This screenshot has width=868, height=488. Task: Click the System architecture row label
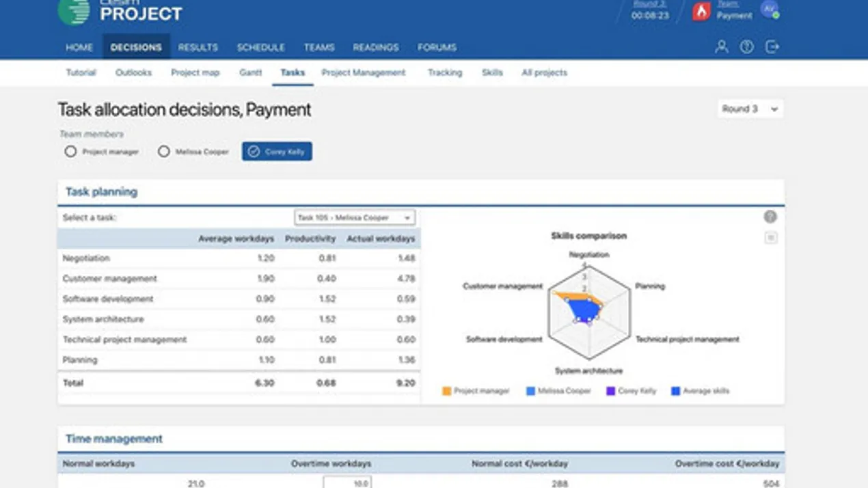(x=103, y=319)
